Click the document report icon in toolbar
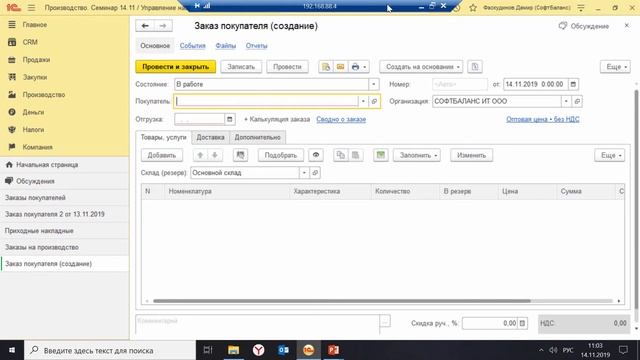This screenshot has height=360, width=640. coord(326,67)
